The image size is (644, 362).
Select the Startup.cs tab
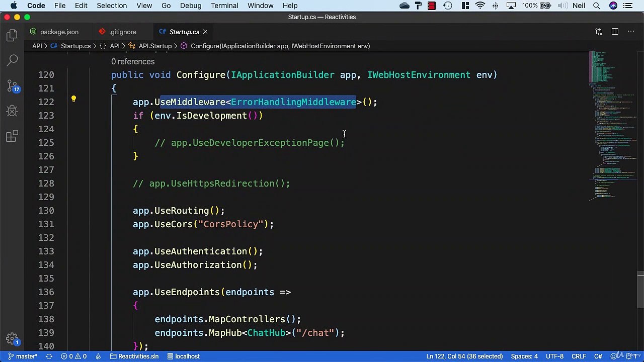184,32
